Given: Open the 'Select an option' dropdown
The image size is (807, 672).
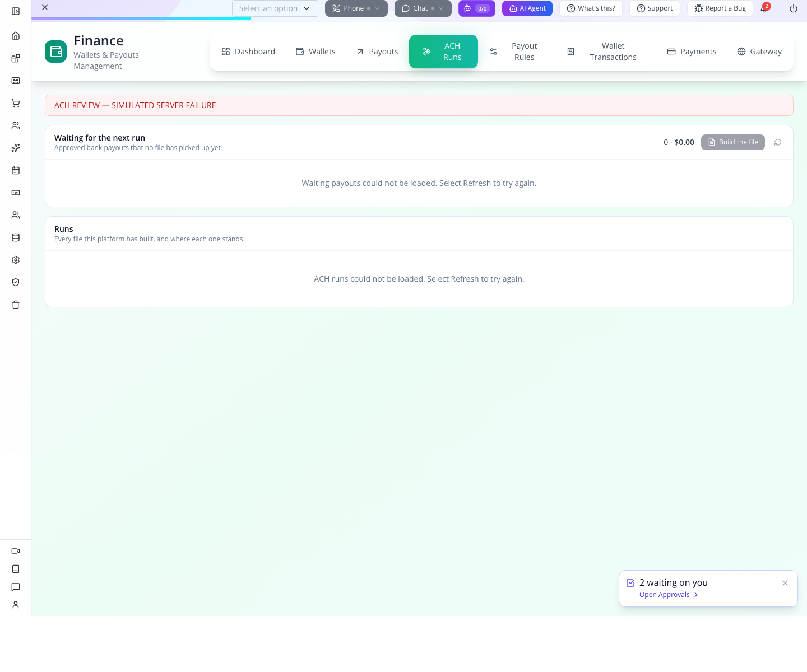Looking at the screenshot, I should click(275, 8).
